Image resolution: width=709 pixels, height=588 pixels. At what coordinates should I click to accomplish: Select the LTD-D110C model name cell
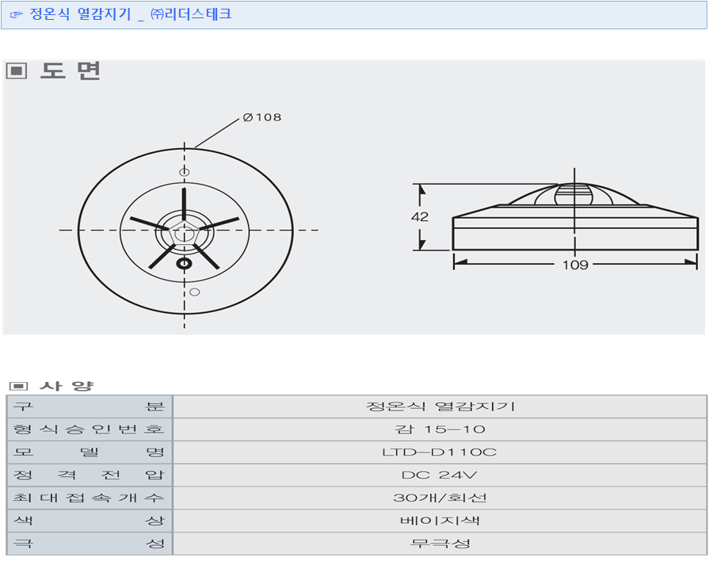pyautogui.click(x=440, y=452)
